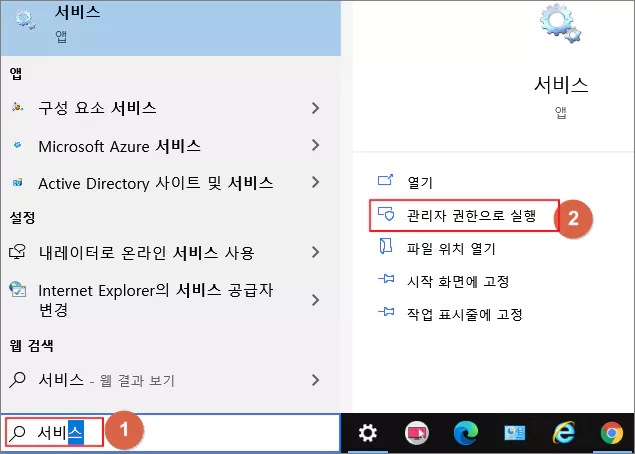Click the 서비스 title in the preview panel
This screenshot has width=635, height=454.
click(561, 85)
